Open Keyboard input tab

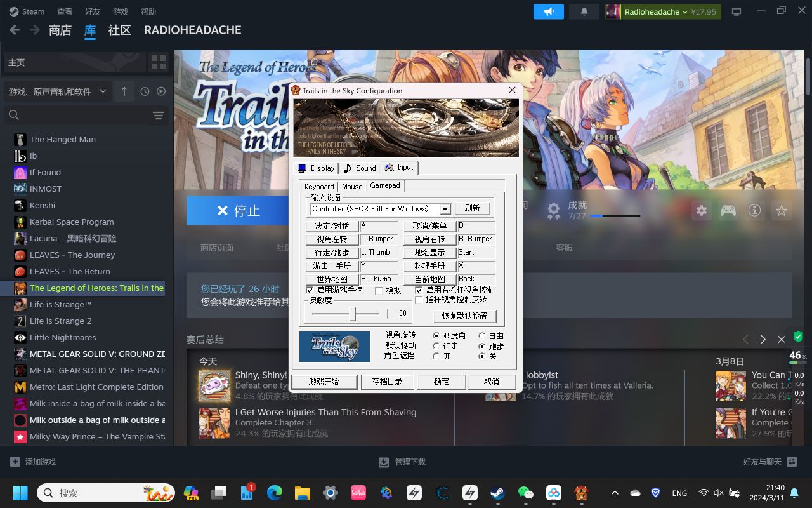319,187
